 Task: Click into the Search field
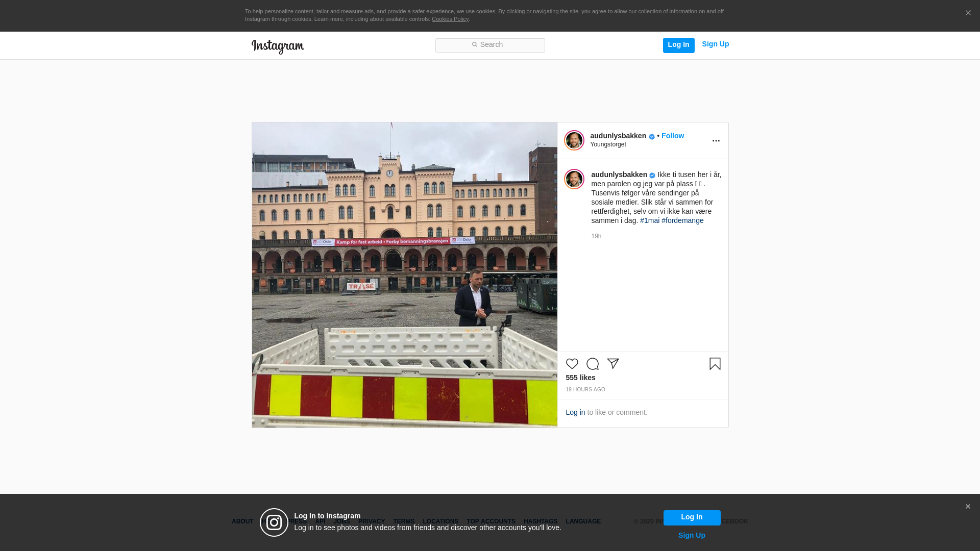(x=490, y=45)
